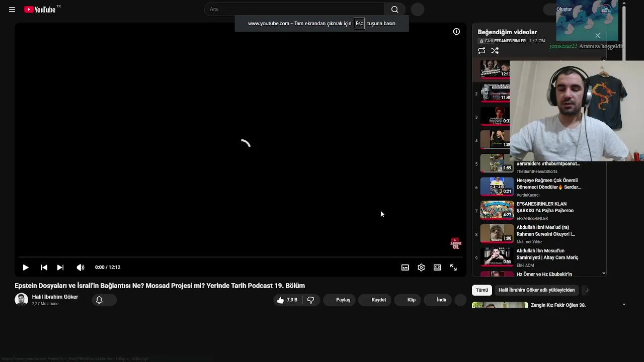Open playlist item 7 thumbnail 4:27
644x362 pixels.
tap(497, 210)
